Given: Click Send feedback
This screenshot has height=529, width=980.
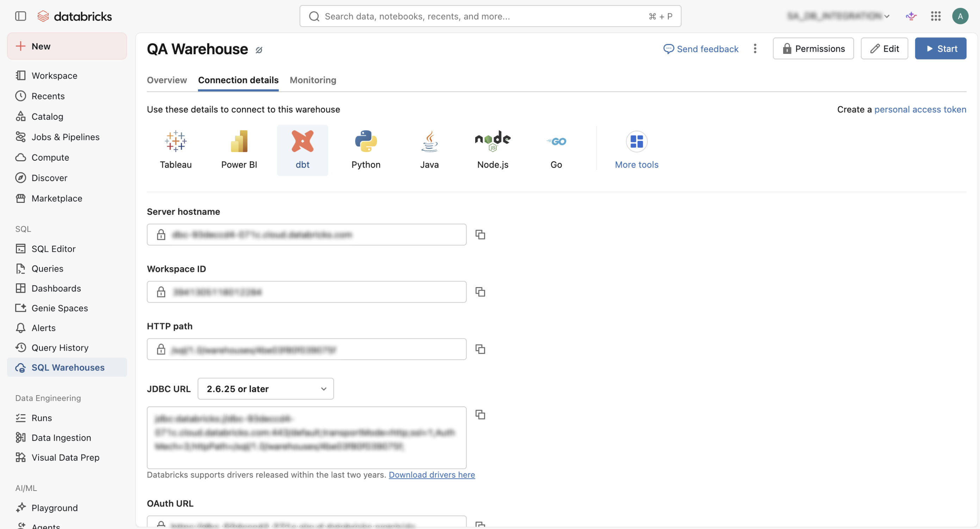Looking at the screenshot, I should pos(701,49).
